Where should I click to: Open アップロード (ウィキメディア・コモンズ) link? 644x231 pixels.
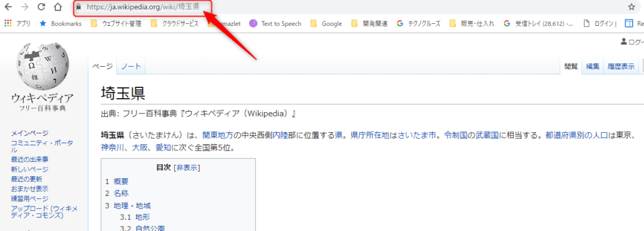tap(45, 211)
